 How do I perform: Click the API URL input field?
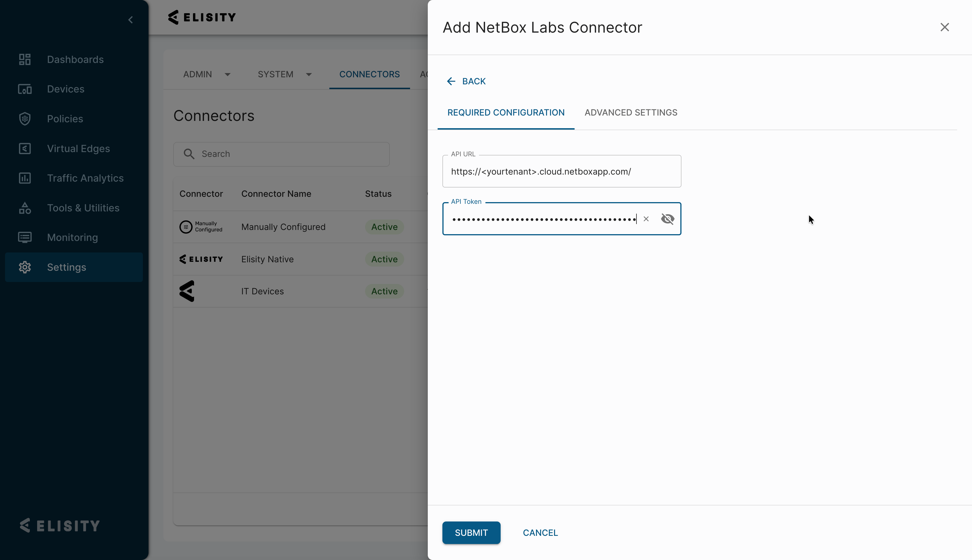(x=562, y=171)
